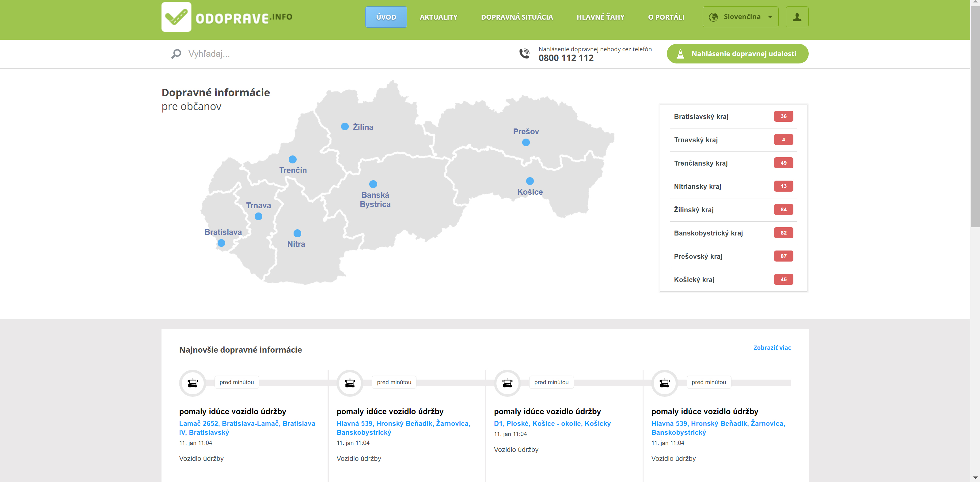Click the search magnifier icon
This screenshot has width=980, height=482.
(x=176, y=54)
